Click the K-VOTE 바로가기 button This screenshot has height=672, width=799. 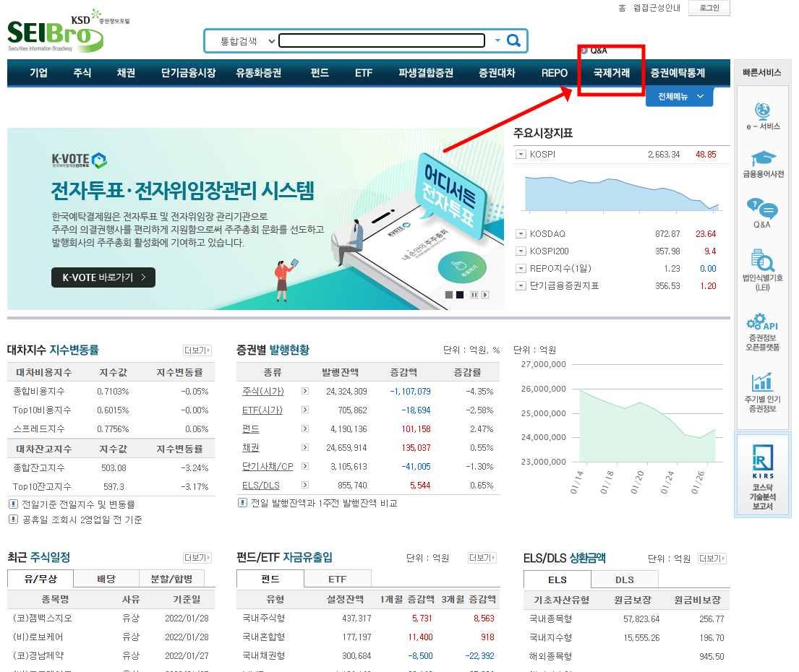click(103, 277)
